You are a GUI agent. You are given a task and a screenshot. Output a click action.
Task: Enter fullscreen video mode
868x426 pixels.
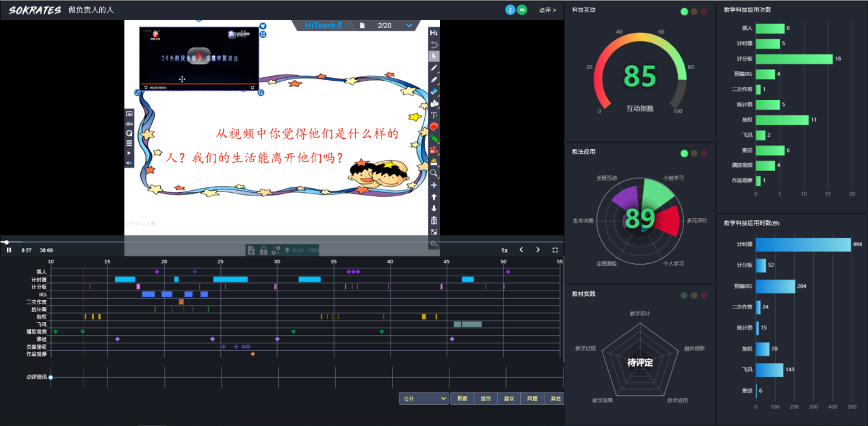click(555, 250)
